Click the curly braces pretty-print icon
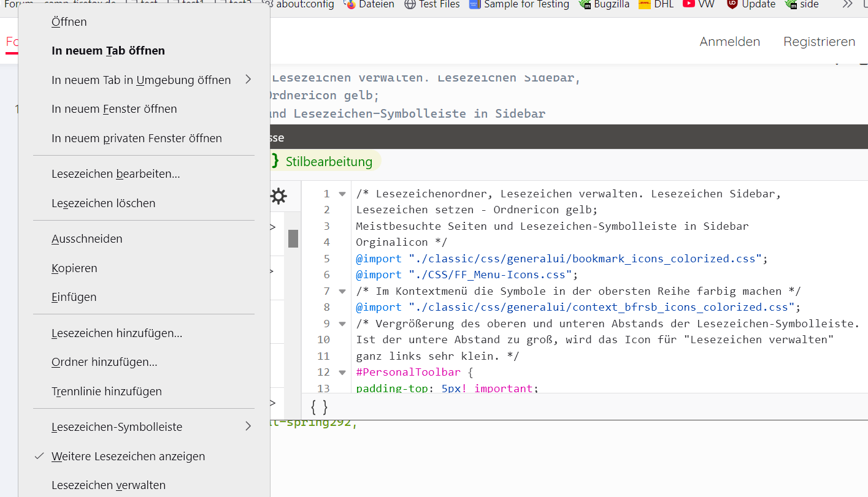This screenshot has height=497, width=868. 319,407
